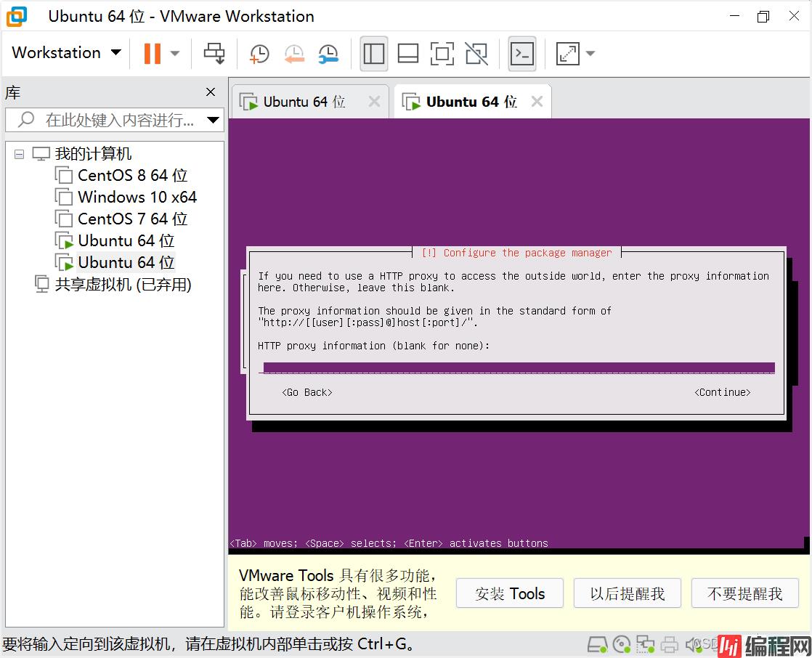
Task: Collapse the 我的计算机 tree node
Action: [x=19, y=154]
